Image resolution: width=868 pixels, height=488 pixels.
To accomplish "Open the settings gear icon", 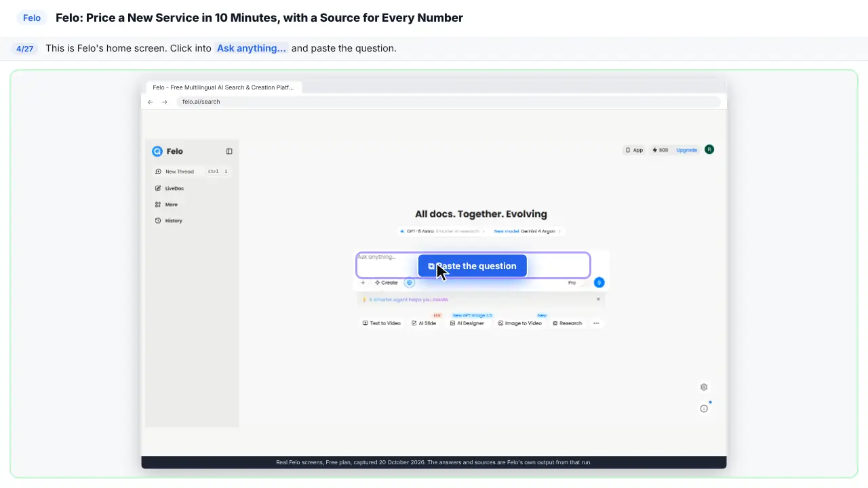I will 704,387.
